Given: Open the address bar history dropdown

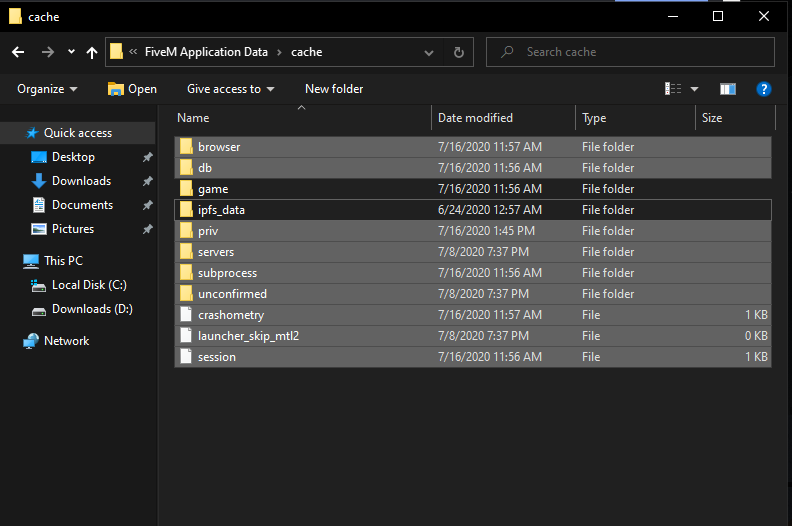Looking at the screenshot, I should (429, 52).
